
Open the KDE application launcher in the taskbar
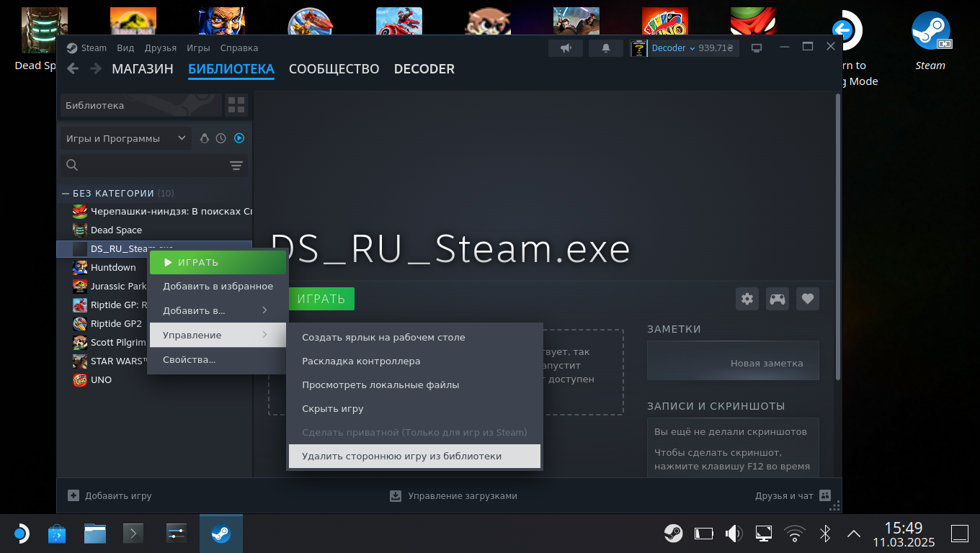click(x=22, y=534)
